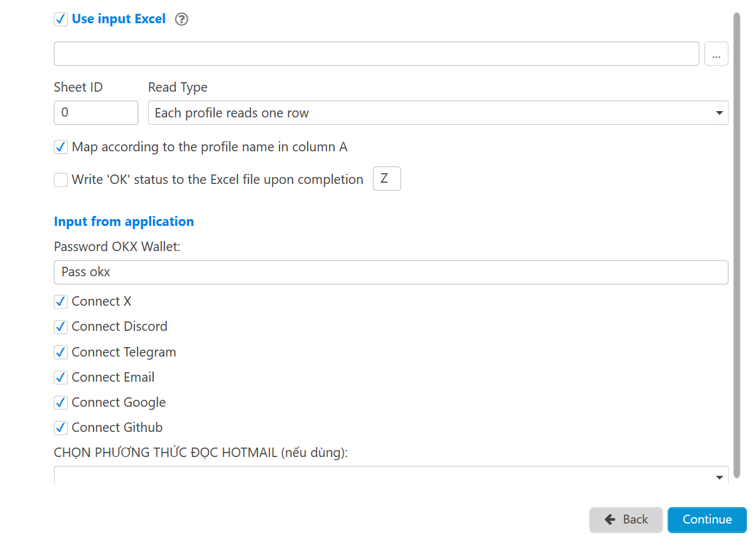
Task: Focus the Sheet ID input field
Action: 95,113
